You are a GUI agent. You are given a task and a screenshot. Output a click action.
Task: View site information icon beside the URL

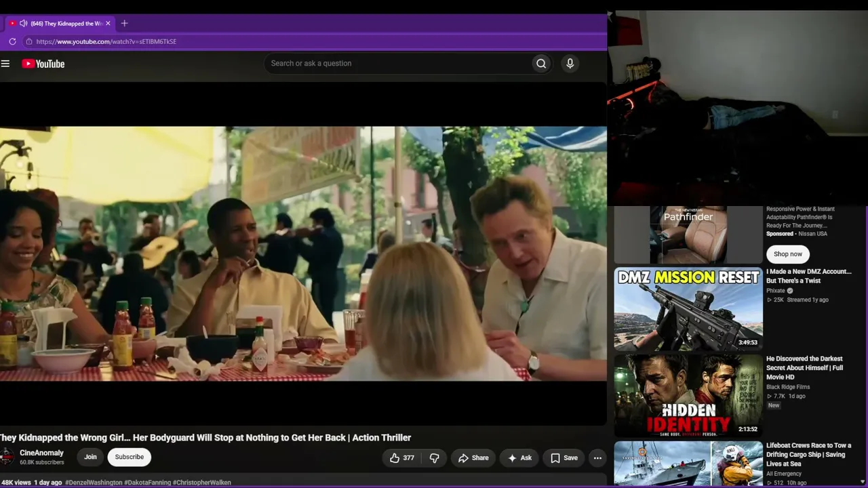point(28,41)
